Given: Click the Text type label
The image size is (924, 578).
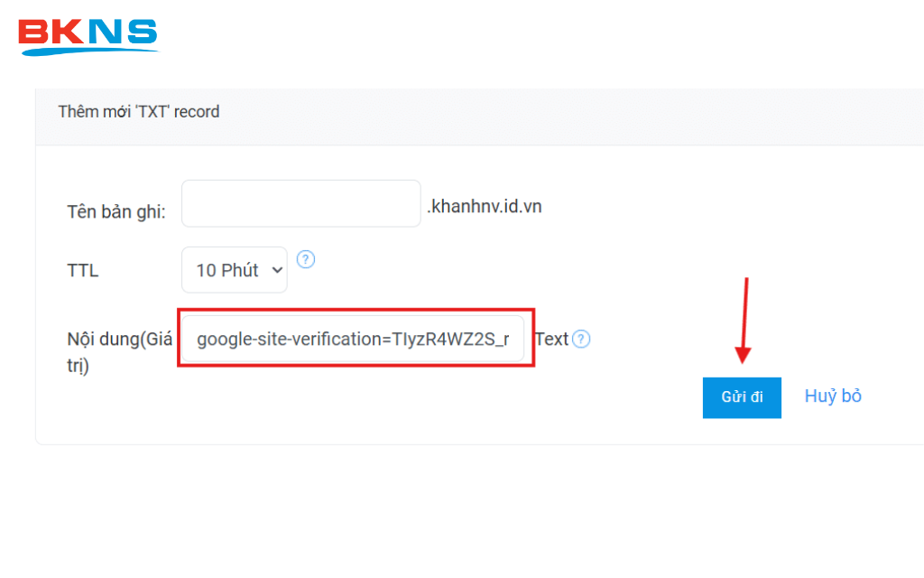Looking at the screenshot, I should coord(551,340).
